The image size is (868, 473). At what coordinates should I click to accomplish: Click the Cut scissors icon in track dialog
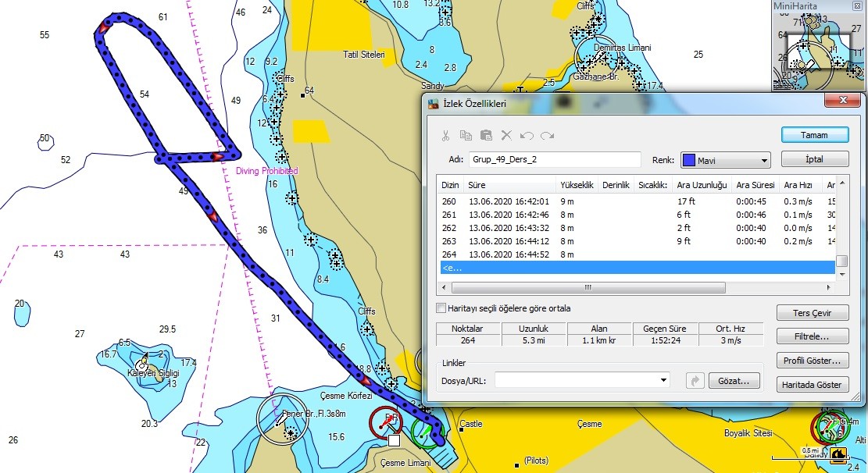(445, 136)
